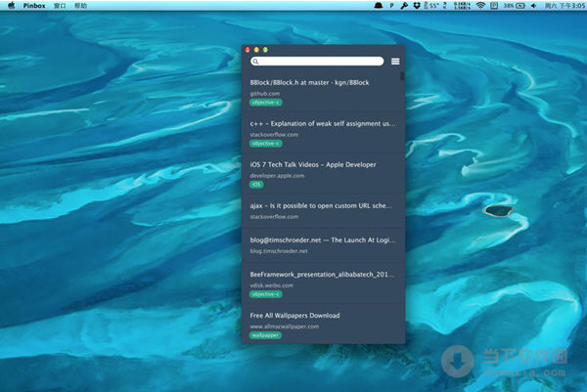Open the Pinbox app menu
Image resolution: width=587 pixels, height=392 pixels.
(x=34, y=6)
